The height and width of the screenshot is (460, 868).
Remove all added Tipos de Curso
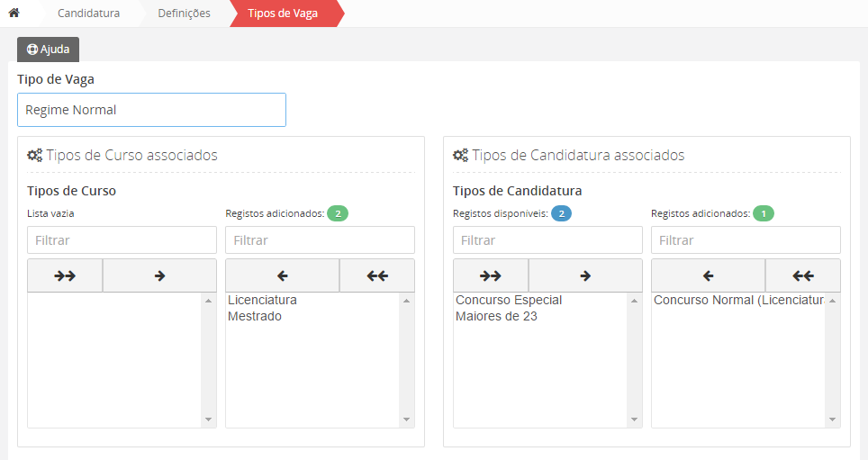pyautogui.click(x=377, y=276)
